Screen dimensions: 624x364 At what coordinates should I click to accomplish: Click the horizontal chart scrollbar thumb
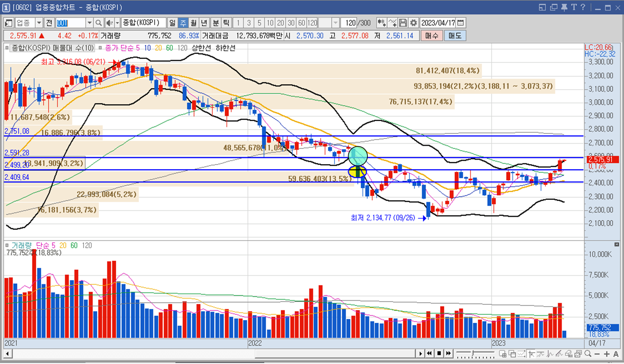click(x=335, y=354)
